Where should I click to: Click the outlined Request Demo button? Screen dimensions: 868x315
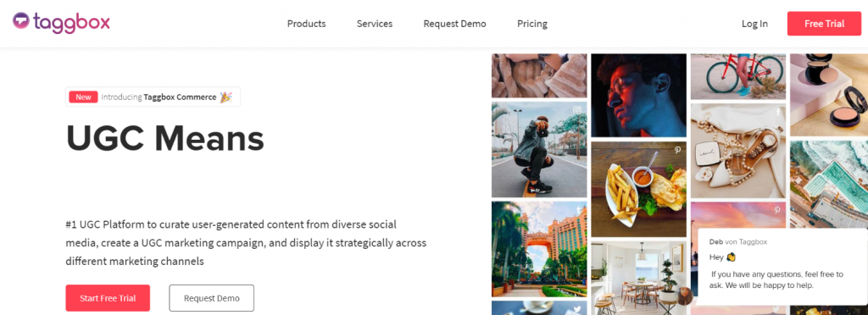coord(211,298)
